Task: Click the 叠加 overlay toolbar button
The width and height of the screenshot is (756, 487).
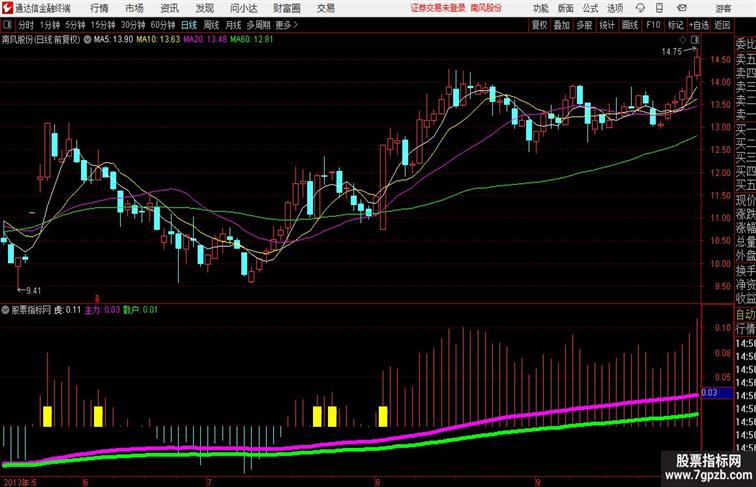Action: click(562, 25)
